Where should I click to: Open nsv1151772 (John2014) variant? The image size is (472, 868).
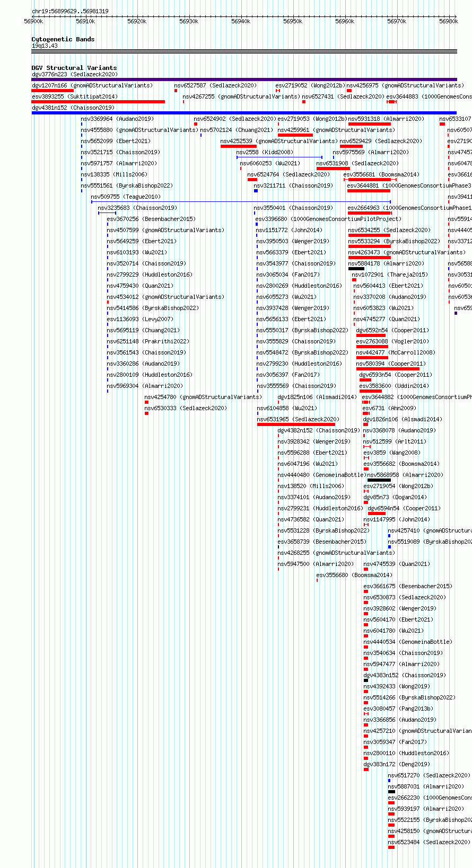click(289, 230)
